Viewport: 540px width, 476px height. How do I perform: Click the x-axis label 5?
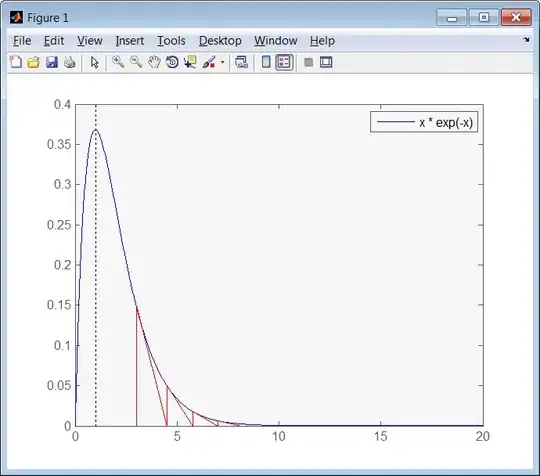177,437
